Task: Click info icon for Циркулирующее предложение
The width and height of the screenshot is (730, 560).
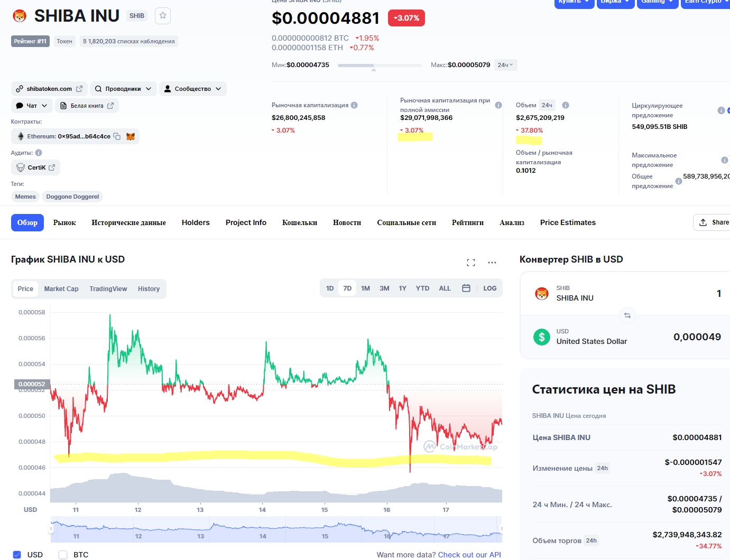Action: point(721,110)
